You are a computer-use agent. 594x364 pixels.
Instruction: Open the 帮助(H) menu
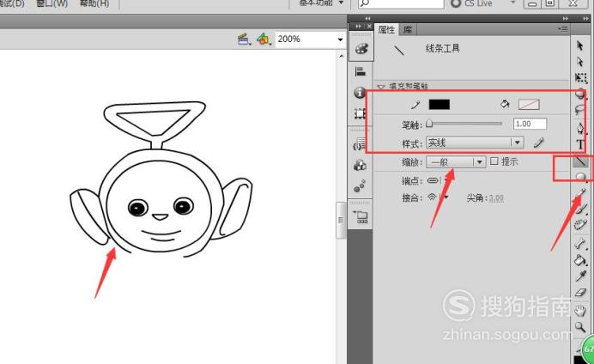pyautogui.click(x=94, y=3)
